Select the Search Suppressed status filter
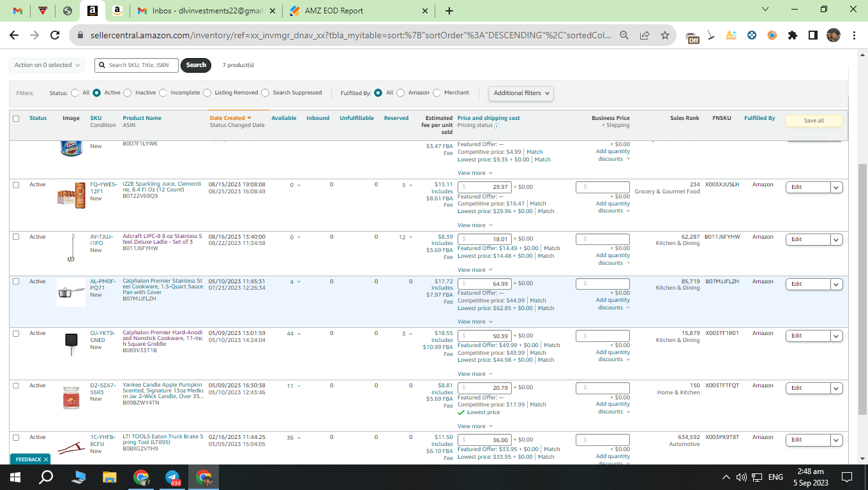 click(265, 93)
